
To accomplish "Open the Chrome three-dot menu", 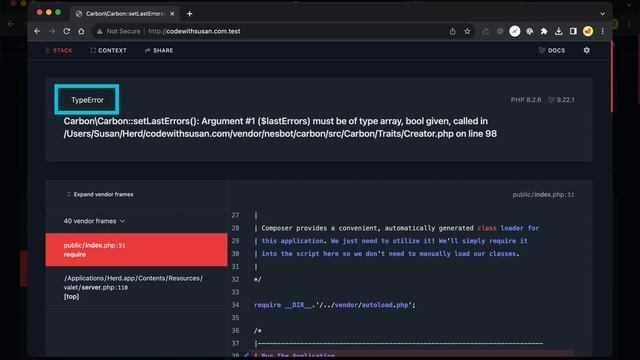I will (x=602, y=31).
